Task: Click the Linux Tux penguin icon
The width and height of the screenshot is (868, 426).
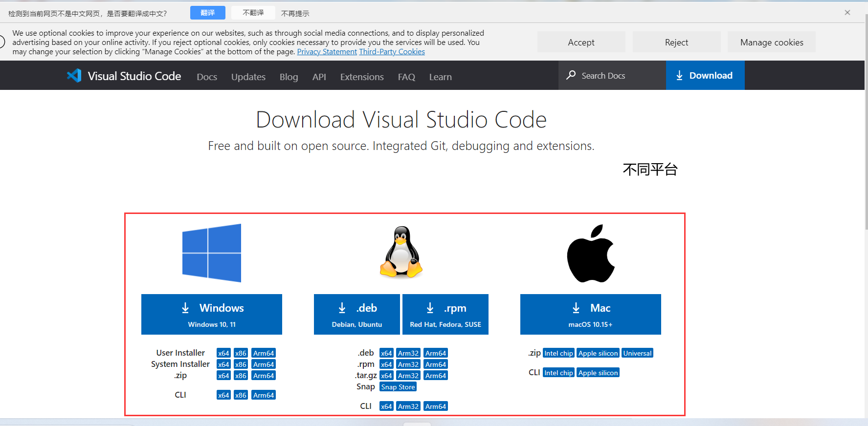Action: 401,252
